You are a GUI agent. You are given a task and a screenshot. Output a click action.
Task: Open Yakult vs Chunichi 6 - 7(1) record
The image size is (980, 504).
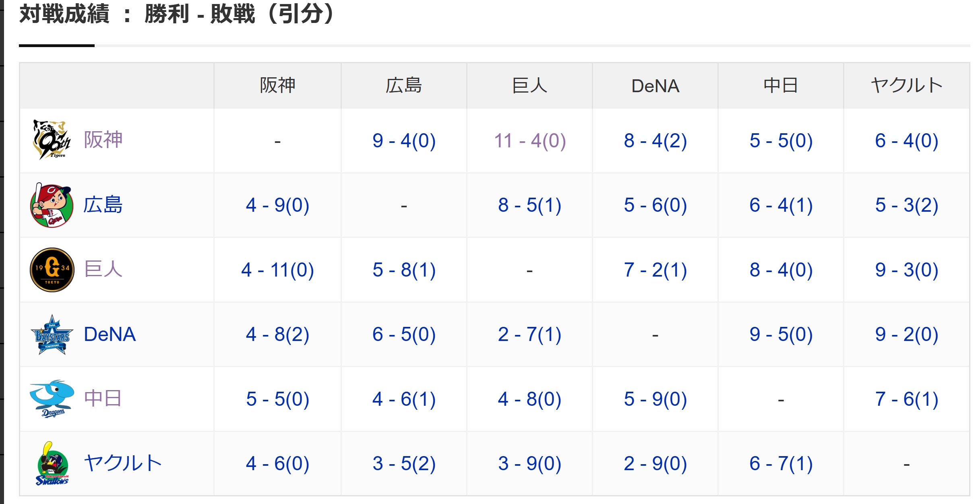click(781, 464)
